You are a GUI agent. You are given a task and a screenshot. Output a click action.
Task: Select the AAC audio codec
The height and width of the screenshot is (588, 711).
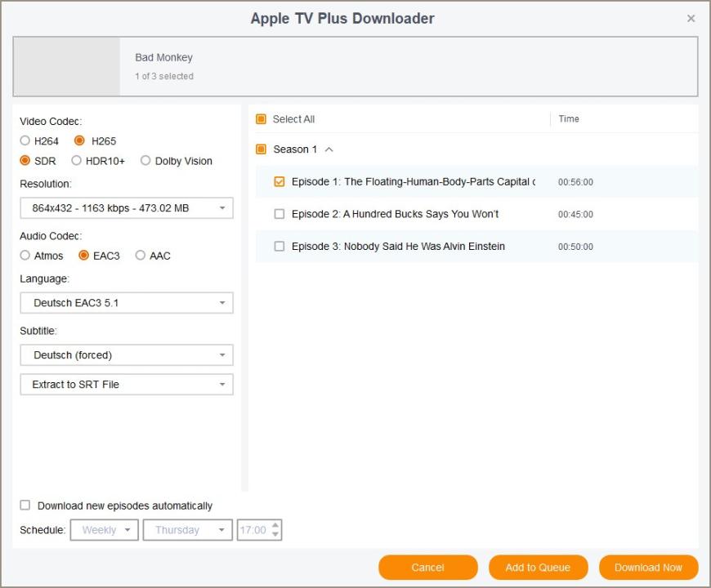pyautogui.click(x=141, y=256)
